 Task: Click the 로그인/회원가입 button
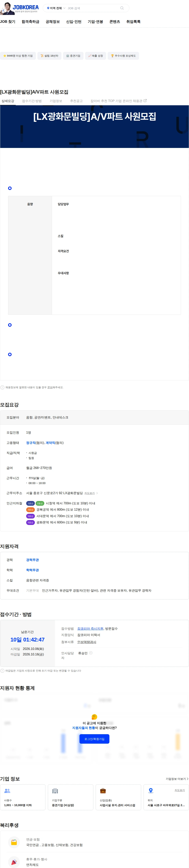[x=94, y=739]
